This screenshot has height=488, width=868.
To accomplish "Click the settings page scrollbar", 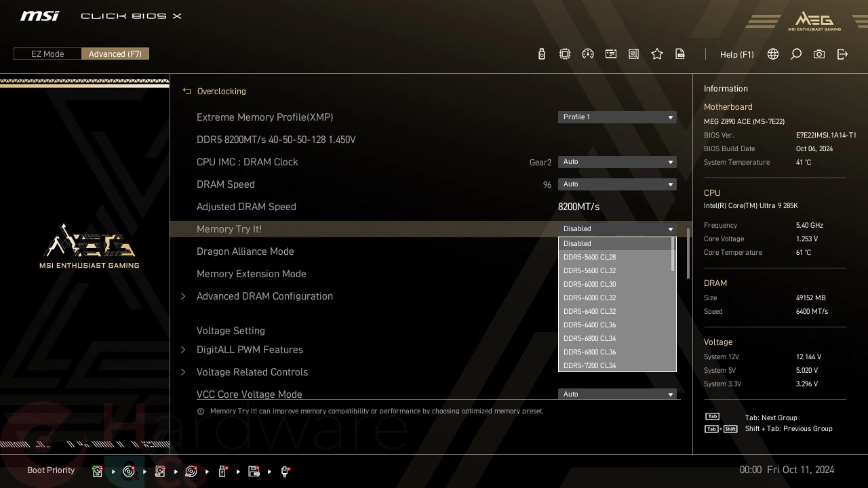I will (688, 253).
